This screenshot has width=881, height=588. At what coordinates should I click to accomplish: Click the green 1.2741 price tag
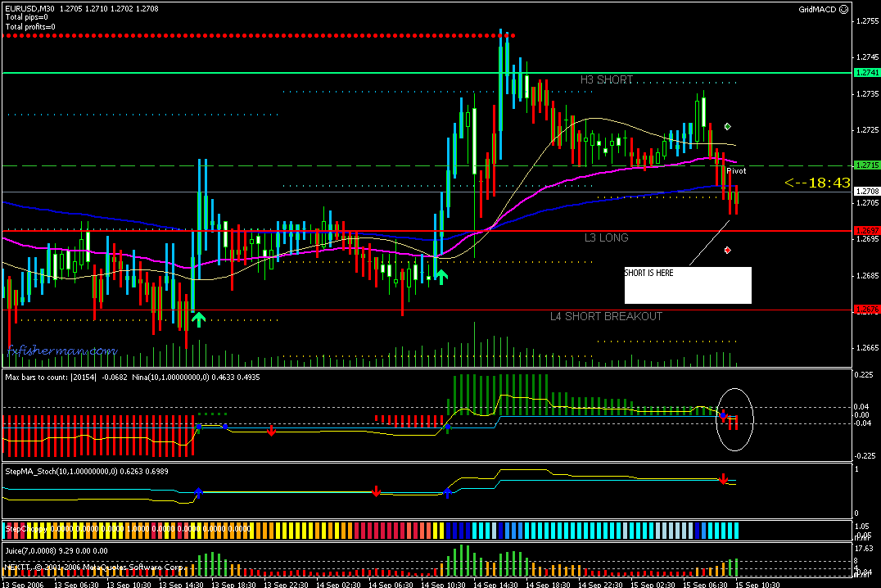(x=867, y=73)
